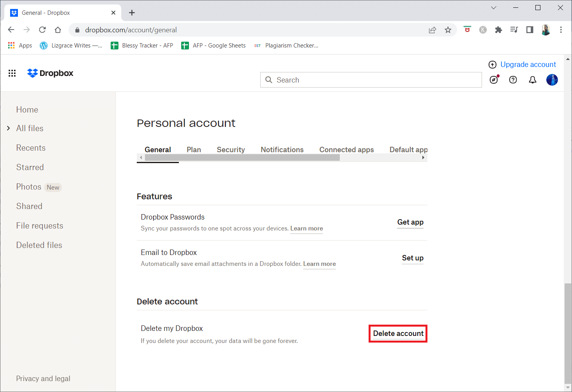Click Set up for Email to Dropbox
Image resolution: width=572 pixels, height=392 pixels.
coord(413,258)
